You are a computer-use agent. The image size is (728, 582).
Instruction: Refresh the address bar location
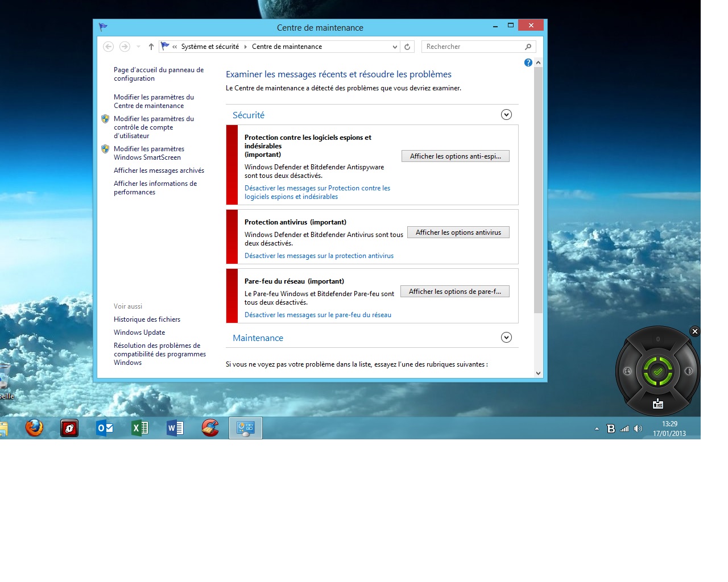(x=407, y=47)
